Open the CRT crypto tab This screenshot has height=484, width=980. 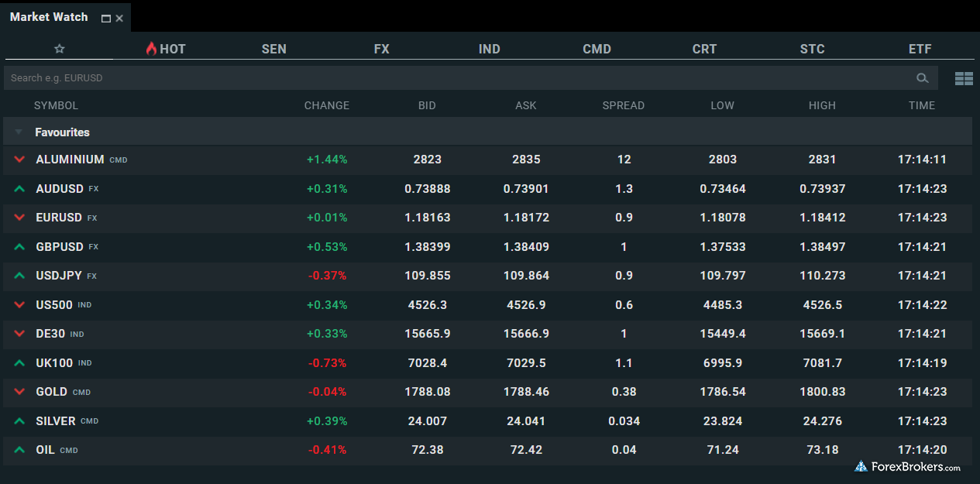(x=704, y=49)
